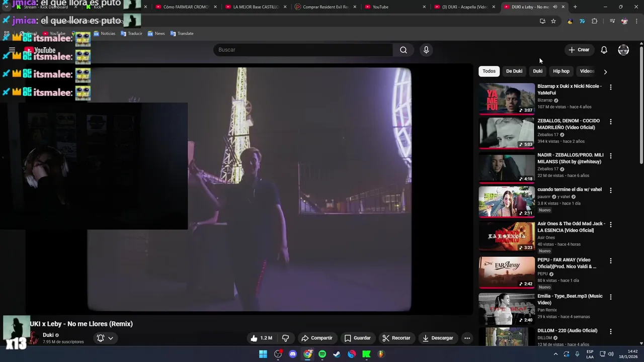Viewport: 644px width, 362px height.
Task: Switch to the Comprar Resident Evil tab
Action: (x=326, y=7)
